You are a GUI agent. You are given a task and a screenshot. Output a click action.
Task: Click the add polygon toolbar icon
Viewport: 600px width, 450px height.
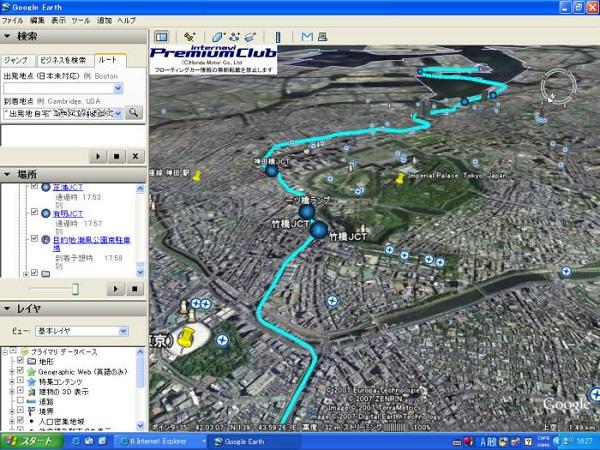(x=220, y=37)
